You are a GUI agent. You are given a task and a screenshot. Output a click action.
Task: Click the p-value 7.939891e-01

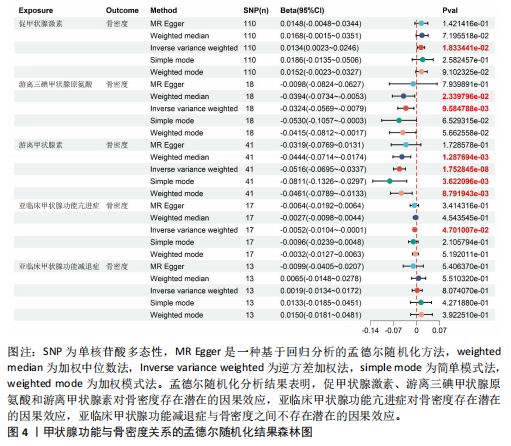click(x=465, y=84)
